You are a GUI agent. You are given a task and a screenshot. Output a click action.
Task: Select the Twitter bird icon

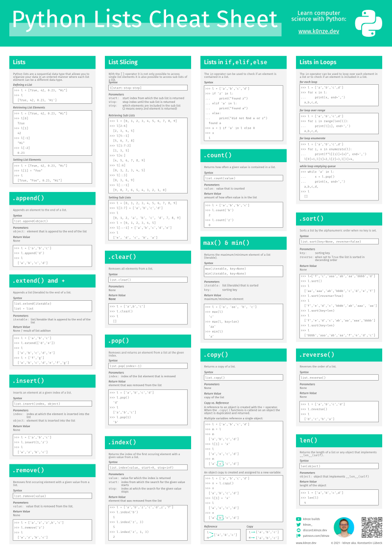298,525
